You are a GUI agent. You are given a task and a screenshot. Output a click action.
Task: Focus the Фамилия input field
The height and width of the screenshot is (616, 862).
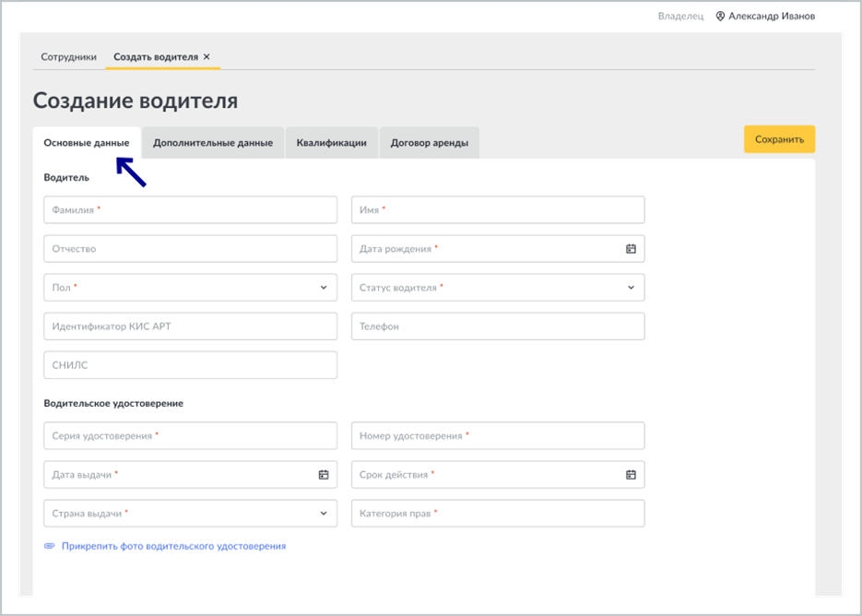[190, 209]
